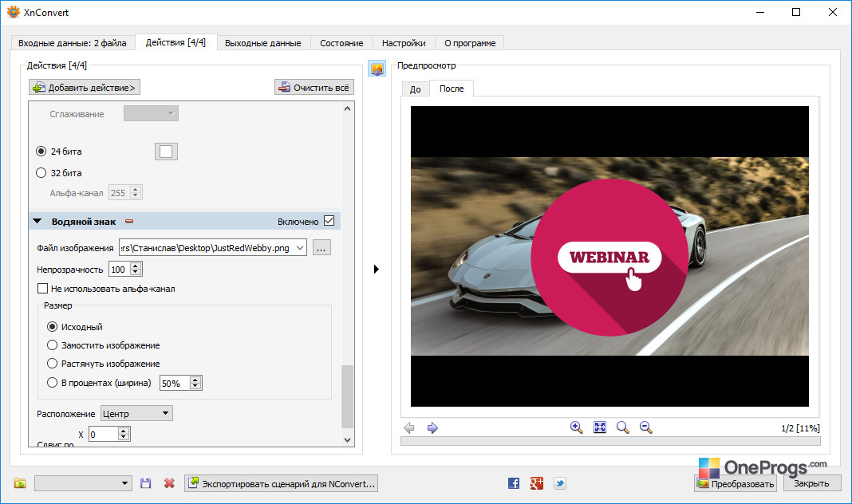Viewport: 852px width, 504px height.
Task: Open the Сглаживание dropdown
Action: [x=151, y=113]
